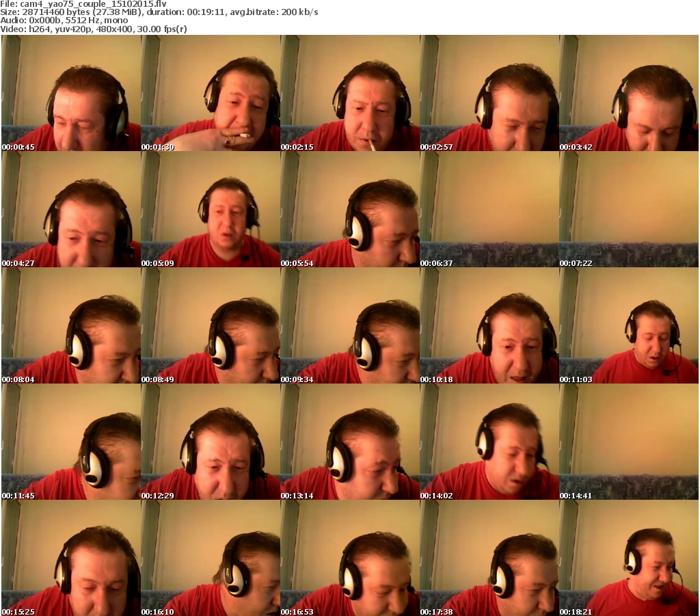
Task: Open the frame marked 00:09:34
Action: (350, 325)
